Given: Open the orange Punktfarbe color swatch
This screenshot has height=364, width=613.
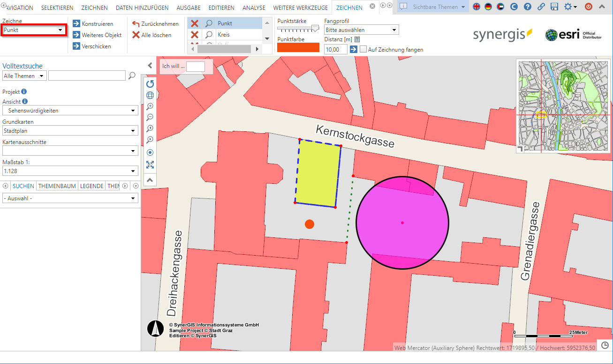Looking at the screenshot, I should pyautogui.click(x=298, y=47).
